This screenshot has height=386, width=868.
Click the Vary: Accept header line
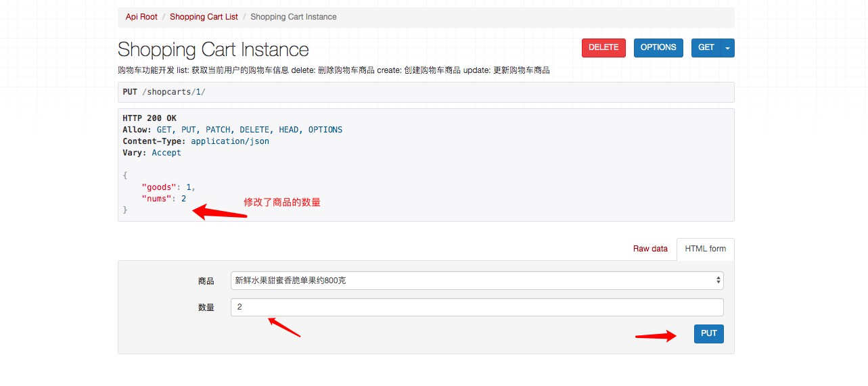152,153
